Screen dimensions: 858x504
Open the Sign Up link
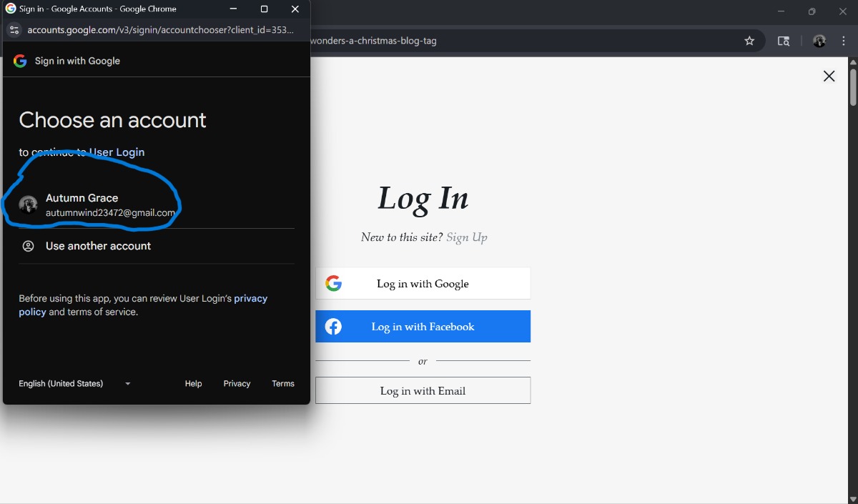click(x=466, y=237)
